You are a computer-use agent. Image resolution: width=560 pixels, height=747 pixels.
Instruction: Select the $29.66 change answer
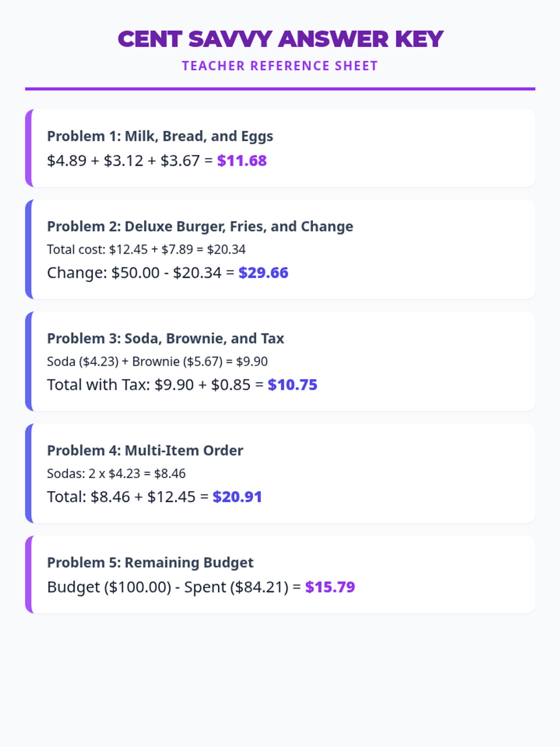263,273
